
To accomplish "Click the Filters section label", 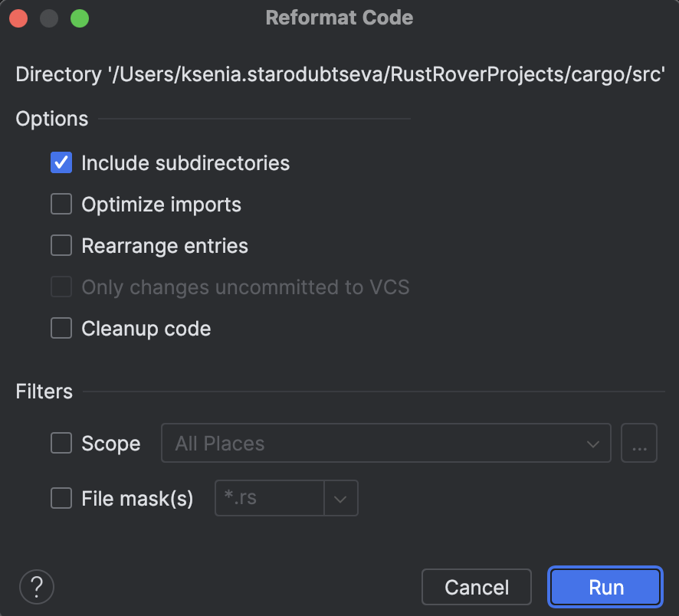I will [x=44, y=392].
